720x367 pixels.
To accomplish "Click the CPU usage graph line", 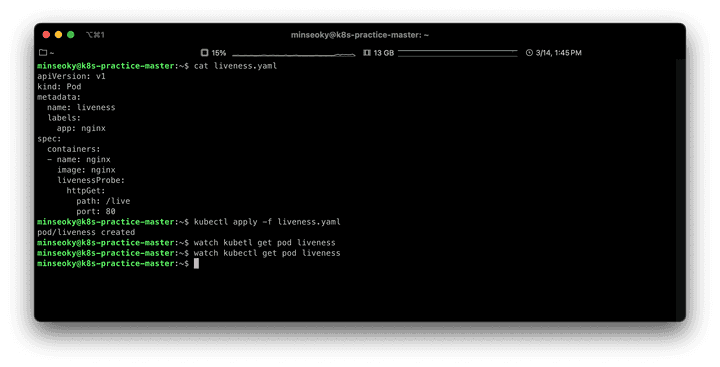I will click(x=293, y=55).
